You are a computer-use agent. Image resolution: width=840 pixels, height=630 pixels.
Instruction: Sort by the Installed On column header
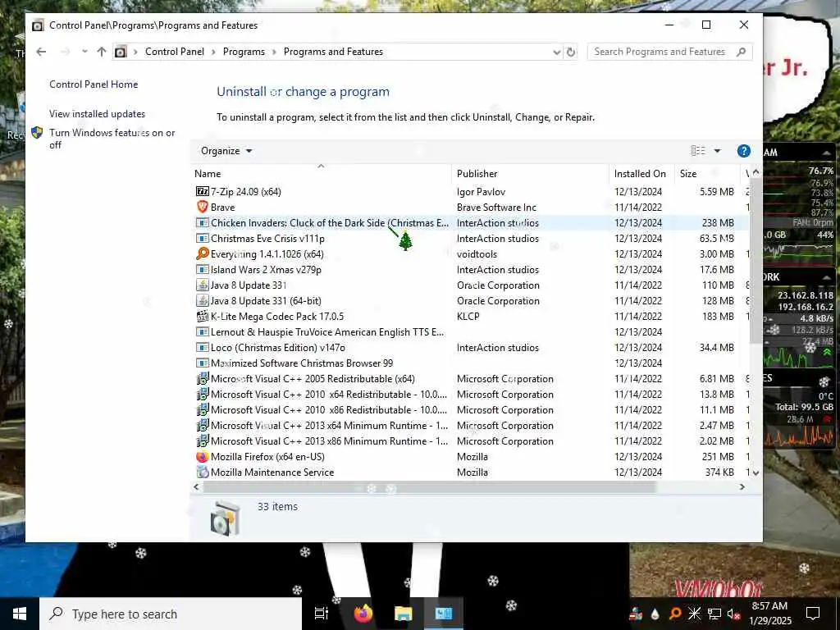point(640,174)
